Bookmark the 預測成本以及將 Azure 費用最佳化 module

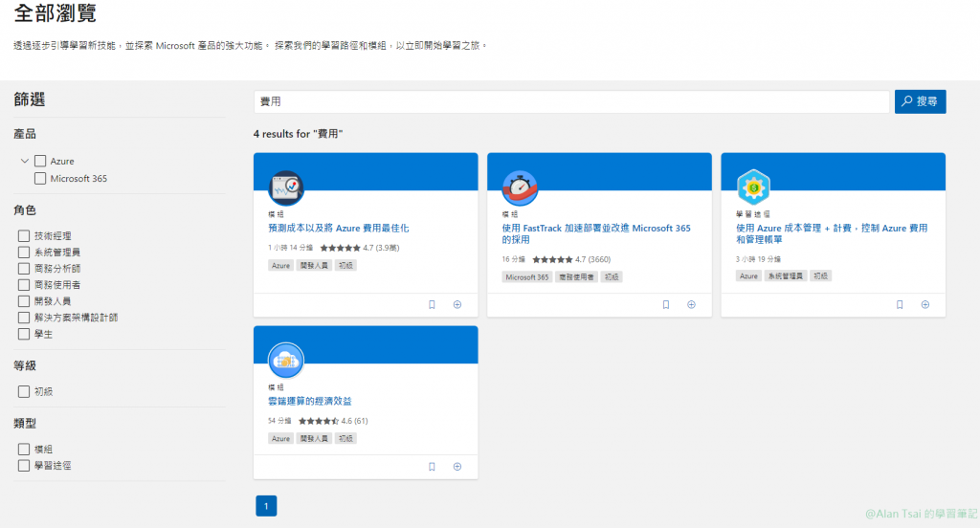click(x=432, y=305)
